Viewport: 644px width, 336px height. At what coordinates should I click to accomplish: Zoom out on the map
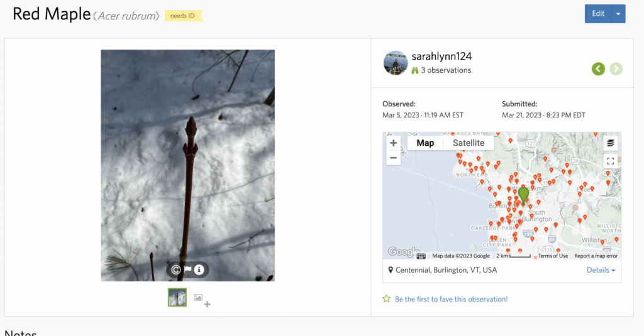click(x=393, y=158)
